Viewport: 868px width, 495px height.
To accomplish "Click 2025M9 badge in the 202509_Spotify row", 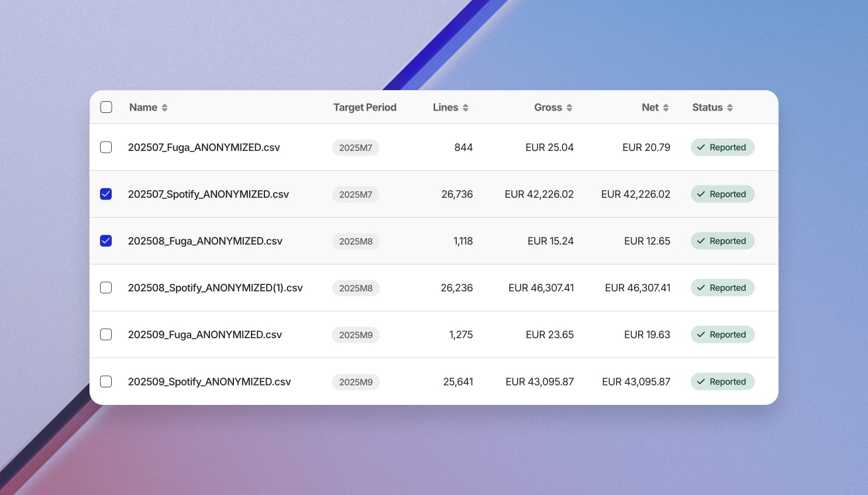I will click(x=356, y=382).
